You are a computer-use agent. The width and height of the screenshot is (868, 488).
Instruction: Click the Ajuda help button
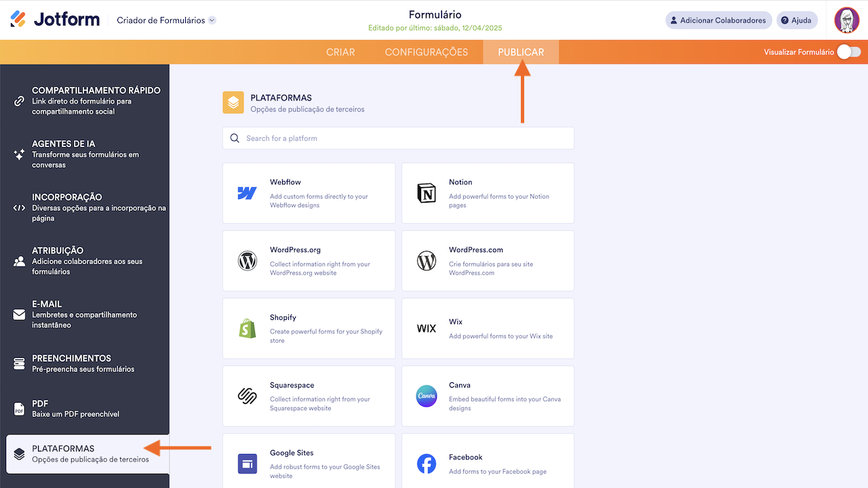pos(797,20)
